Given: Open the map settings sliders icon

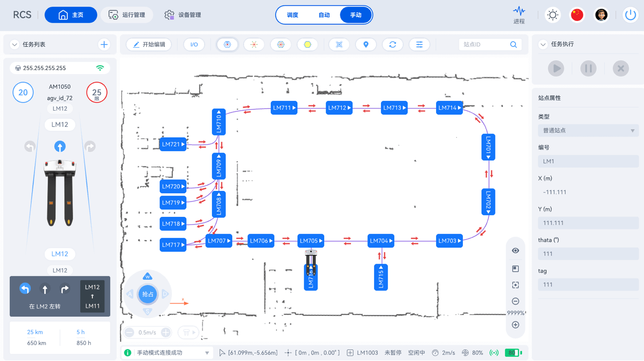Looking at the screenshot, I should pos(419,45).
